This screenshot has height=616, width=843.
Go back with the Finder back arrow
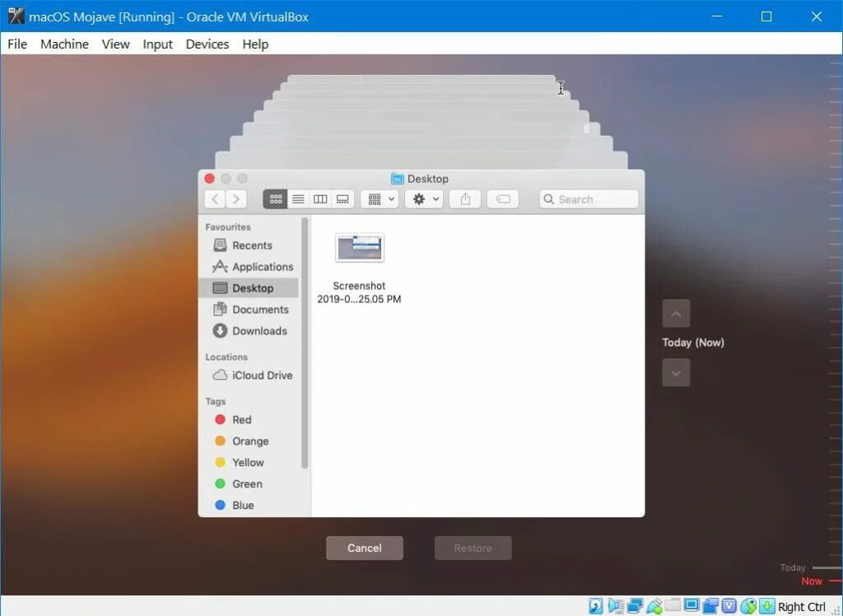pos(215,199)
